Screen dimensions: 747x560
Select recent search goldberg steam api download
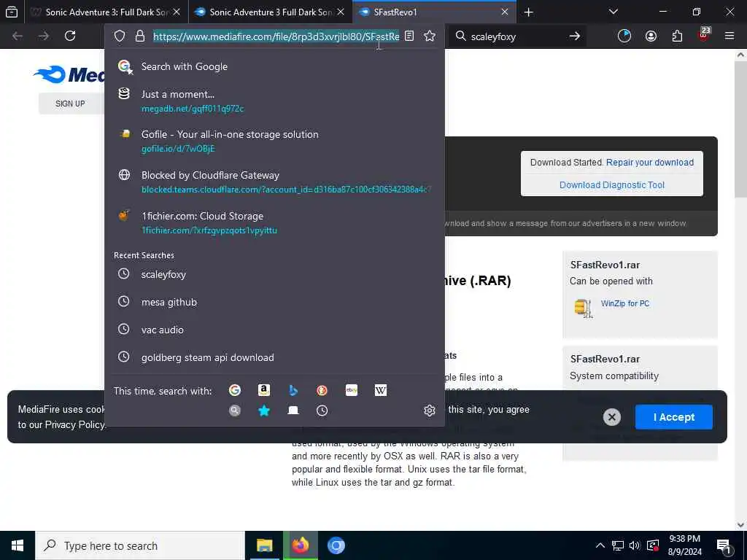(274, 357)
